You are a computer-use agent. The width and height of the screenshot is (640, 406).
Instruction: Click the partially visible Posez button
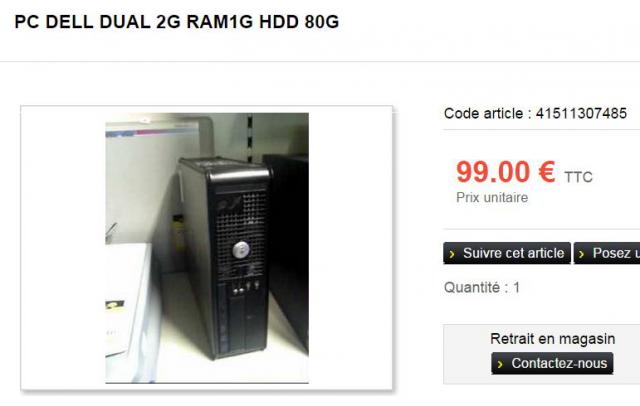[x=607, y=253]
